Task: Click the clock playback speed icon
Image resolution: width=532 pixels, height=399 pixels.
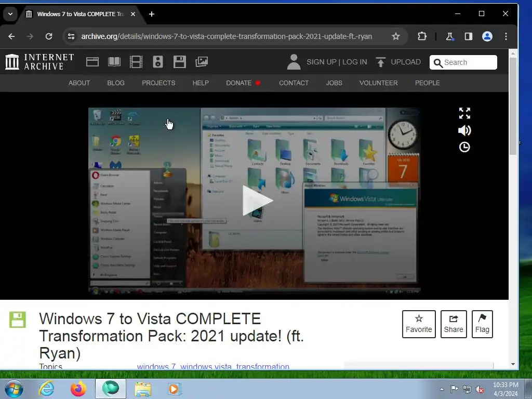Action: pyautogui.click(x=464, y=147)
